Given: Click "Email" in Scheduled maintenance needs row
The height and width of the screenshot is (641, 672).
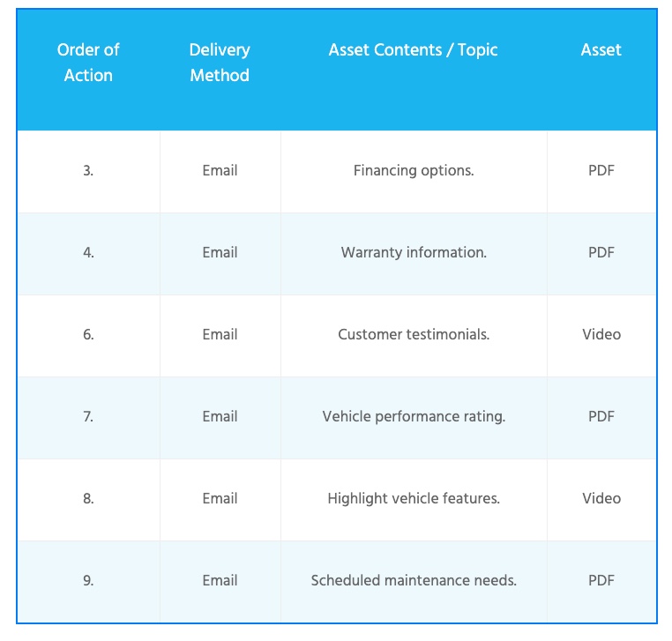Looking at the screenshot, I should [220, 580].
